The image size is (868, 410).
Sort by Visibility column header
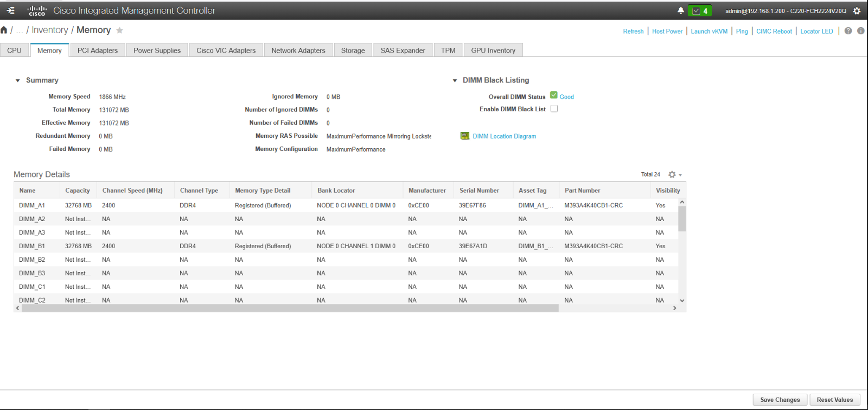click(x=668, y=191)
